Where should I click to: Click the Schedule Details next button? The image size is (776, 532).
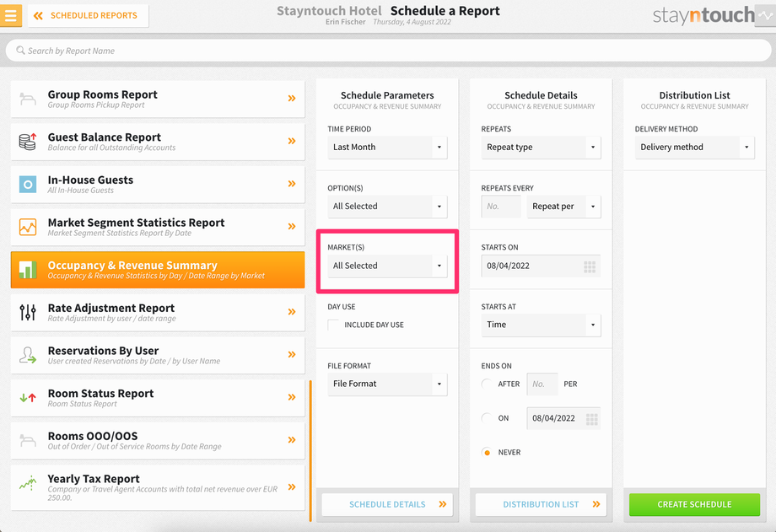387,504
